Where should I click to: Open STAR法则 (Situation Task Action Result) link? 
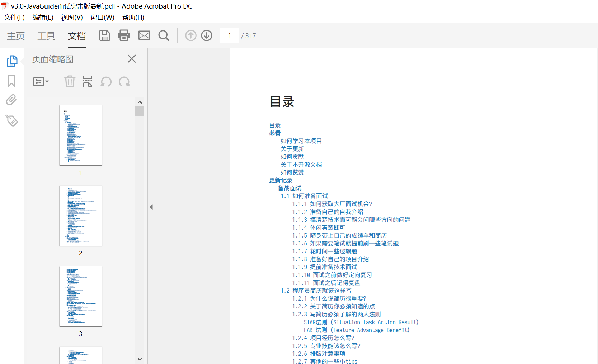(361, 322)
